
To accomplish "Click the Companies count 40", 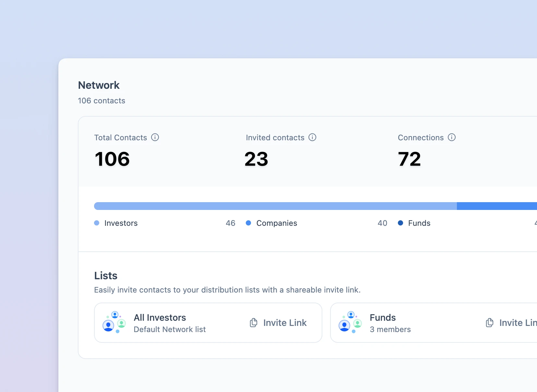I will [x=383, y=223].
